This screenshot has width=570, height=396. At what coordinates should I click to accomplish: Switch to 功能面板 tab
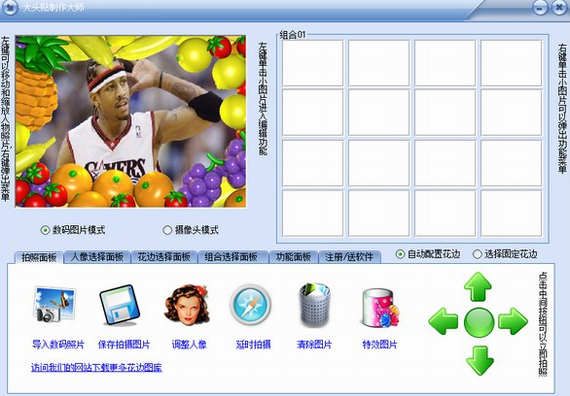click(x=293, y=257)
